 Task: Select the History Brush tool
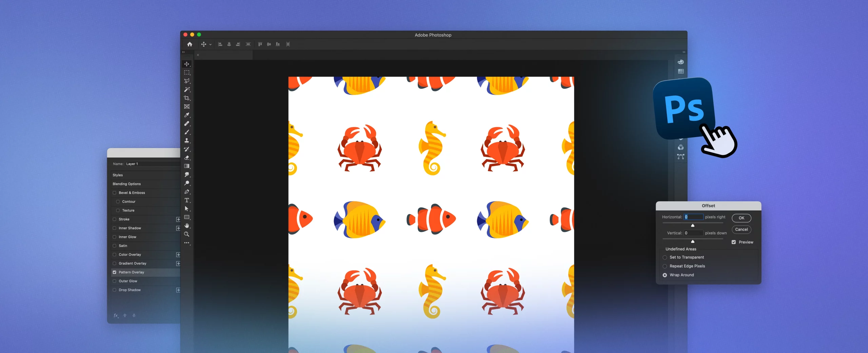click(186, 149)
